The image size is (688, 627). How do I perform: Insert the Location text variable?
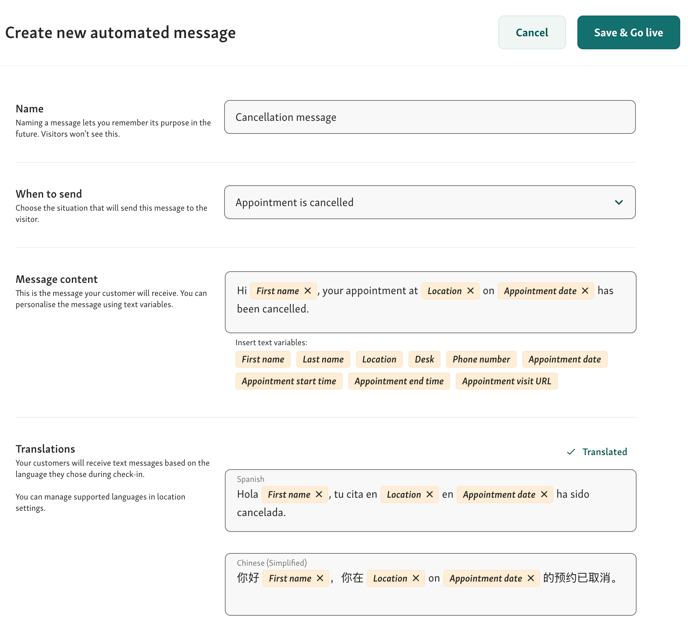click(379, 359)
